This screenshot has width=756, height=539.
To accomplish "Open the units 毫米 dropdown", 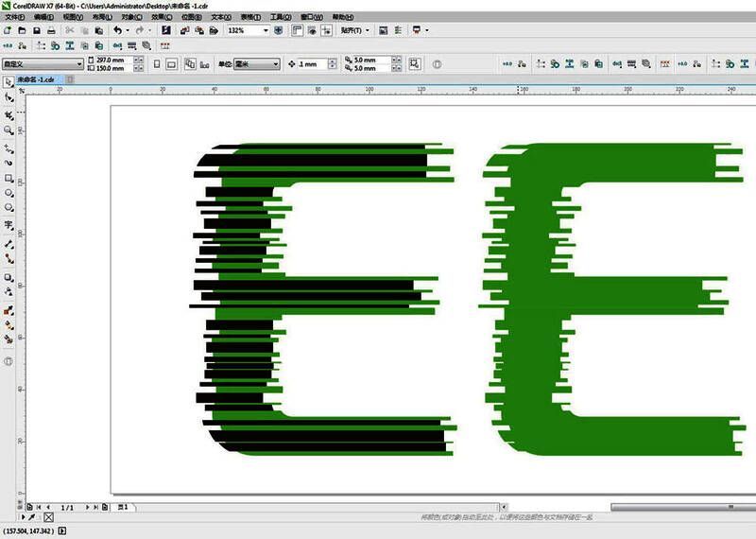I will 275,64.
